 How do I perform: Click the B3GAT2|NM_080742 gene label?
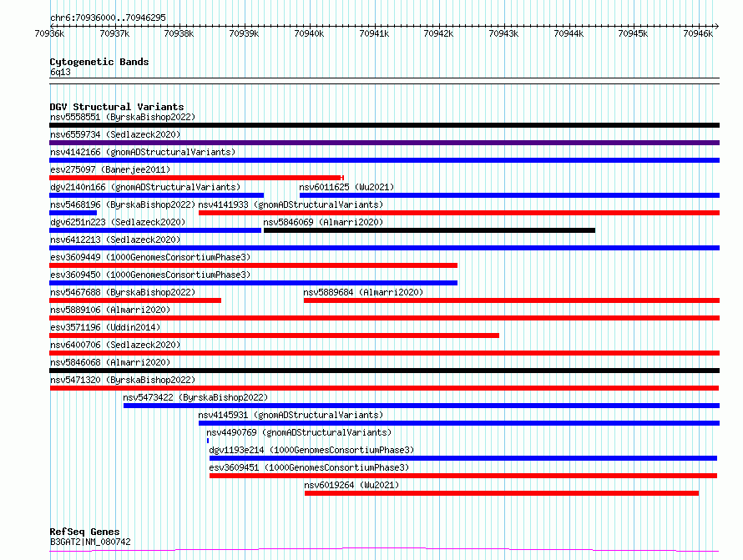pos(90,542)
